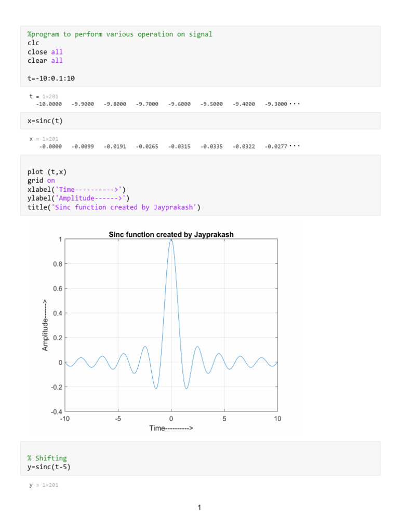Expand the ellipsis after t output values
Screen dimensions: 399x532
295,104
